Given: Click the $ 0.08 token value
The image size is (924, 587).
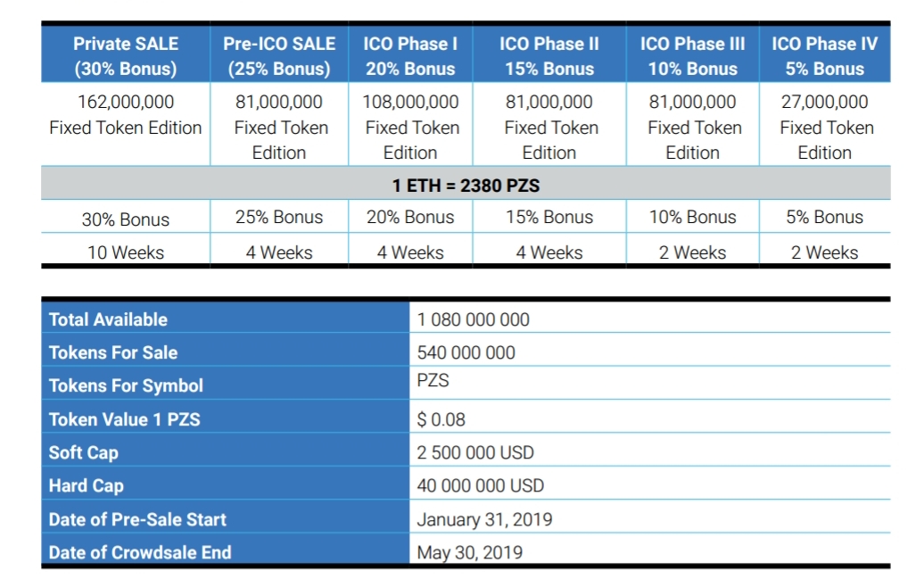Looking at the screenshot, I should (x=441, y=419).
